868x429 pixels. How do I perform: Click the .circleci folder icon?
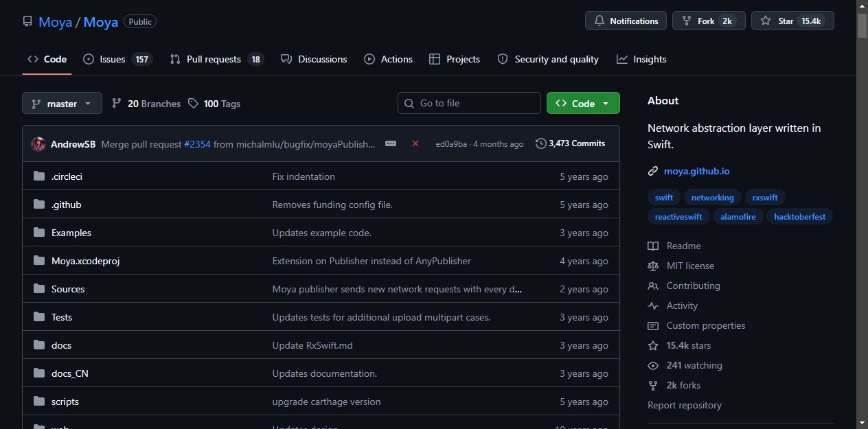(39, 176)
